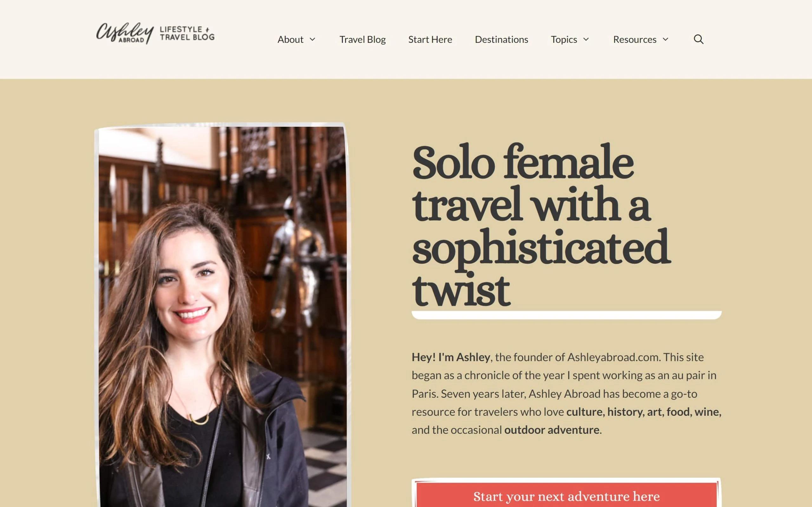Expand the Resources dropdown arrow
812x507 pixels.
pyautogui.click(x=665, y=39)
